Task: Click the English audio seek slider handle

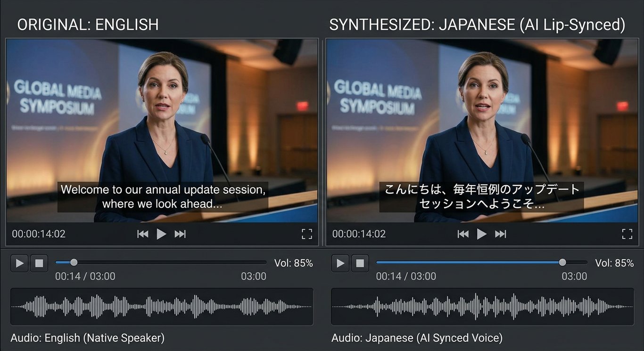Action: [74, 262]
